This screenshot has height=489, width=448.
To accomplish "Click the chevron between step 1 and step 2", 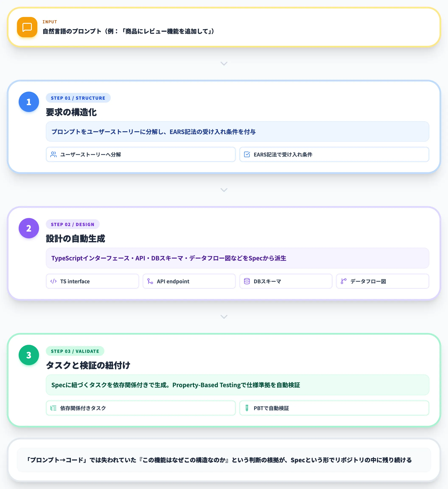I will [224, 190].
